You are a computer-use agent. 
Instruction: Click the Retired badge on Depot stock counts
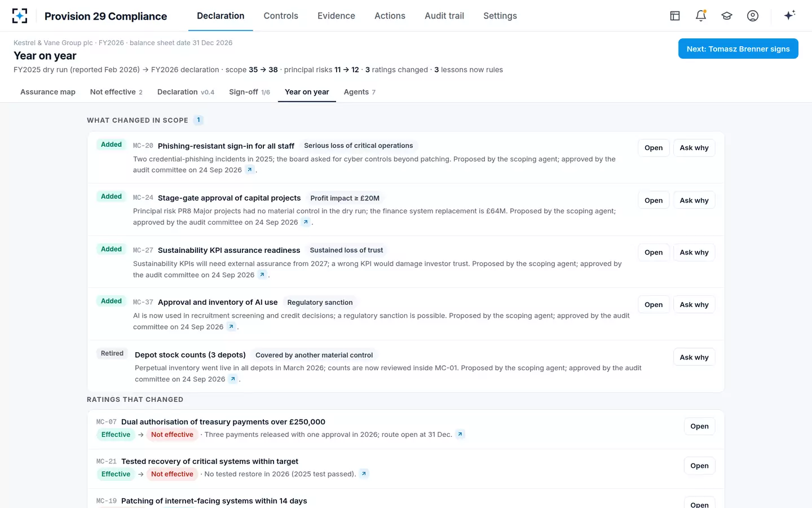tap(112, 353)
